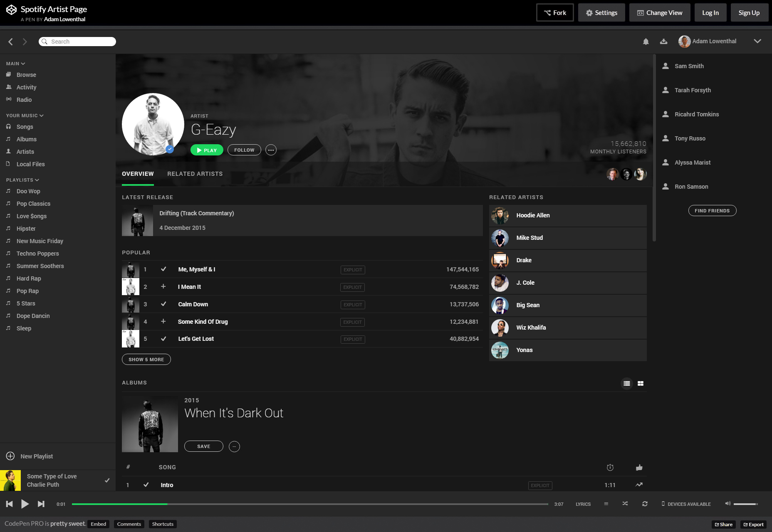Screen dimensions: 772x532
Task: Click the New Playlist plus icon
Action: click(x=10, y=456)
